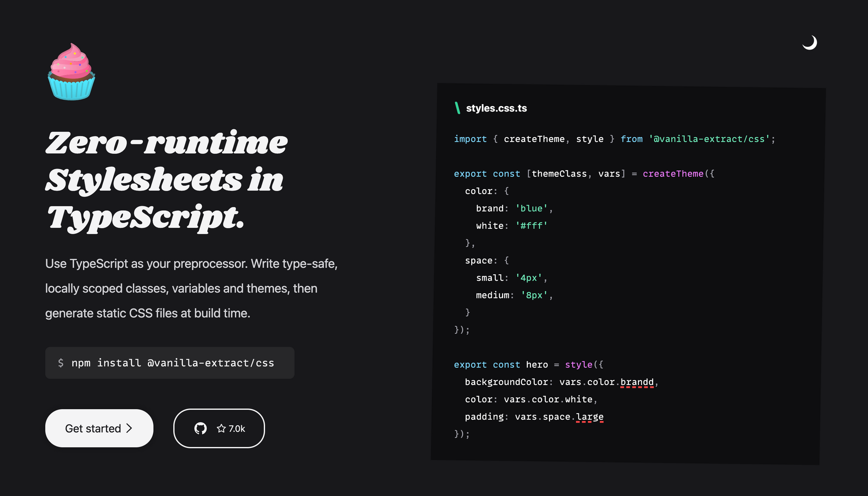Click the star icon beside 7.0k
The height and width of the screenshot is (496, 868).
(x=221, y=429)
